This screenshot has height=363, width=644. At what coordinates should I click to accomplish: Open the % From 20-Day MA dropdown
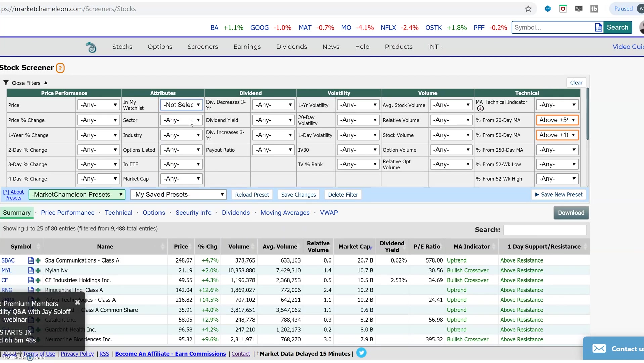[557, 120]
